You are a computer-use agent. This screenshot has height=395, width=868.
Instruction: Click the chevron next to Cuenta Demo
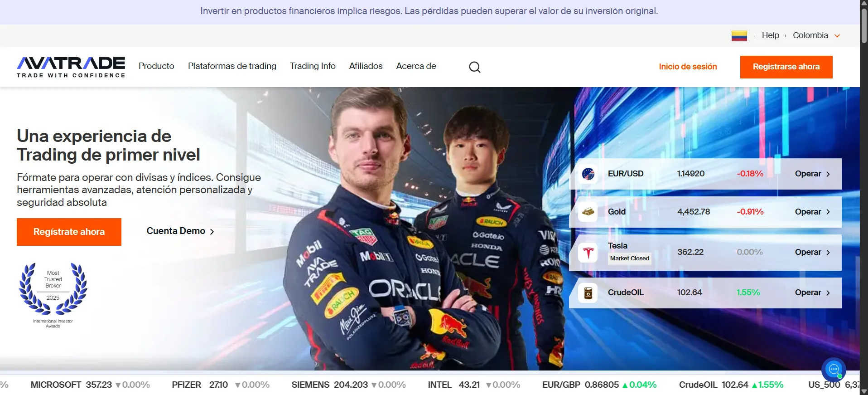(x=212, y=231)
